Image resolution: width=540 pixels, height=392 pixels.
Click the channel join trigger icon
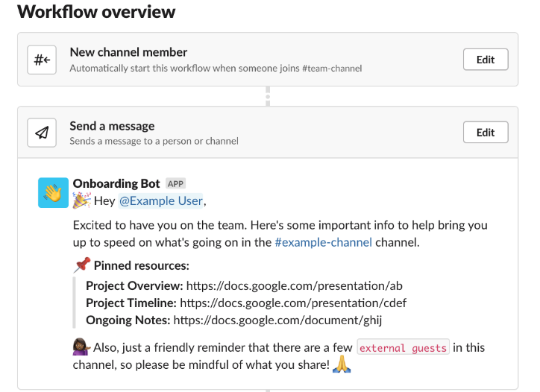point(43,60)
